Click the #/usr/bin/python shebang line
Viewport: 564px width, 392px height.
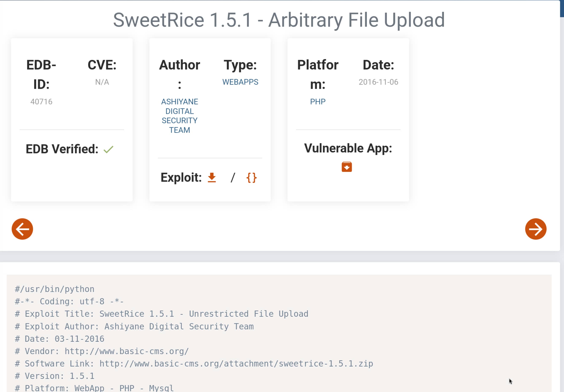[x=54, y=289]
